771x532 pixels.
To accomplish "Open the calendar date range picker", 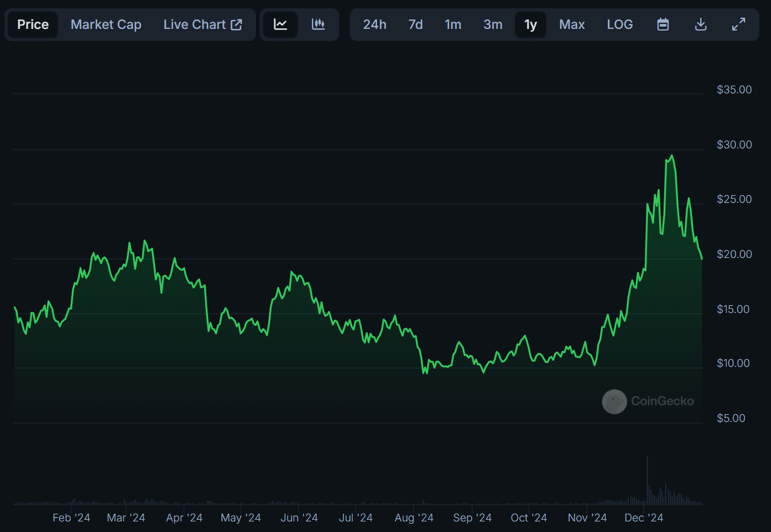I will click(x=663, y=24).
